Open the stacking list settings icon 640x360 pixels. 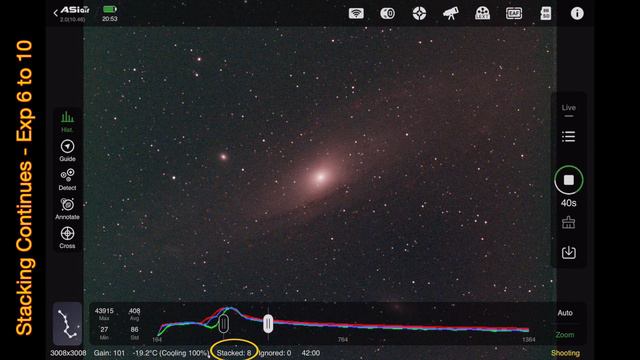click(569, 136)
